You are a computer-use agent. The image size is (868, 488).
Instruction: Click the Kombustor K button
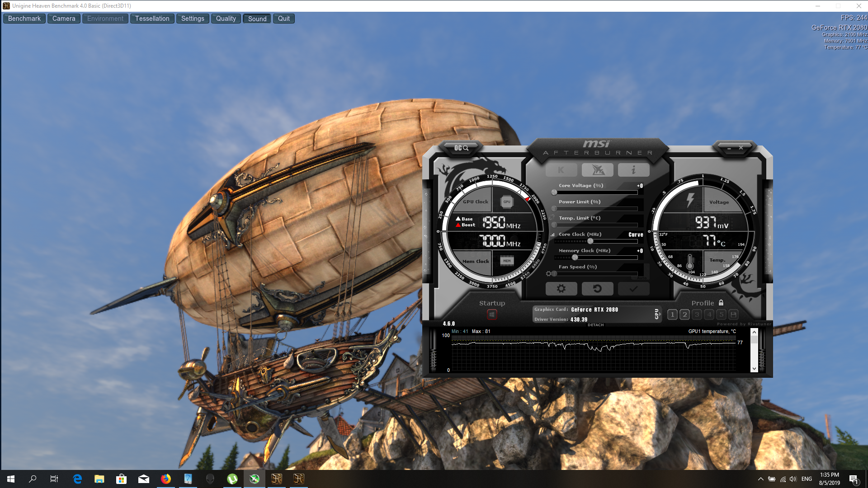point(561,170)
